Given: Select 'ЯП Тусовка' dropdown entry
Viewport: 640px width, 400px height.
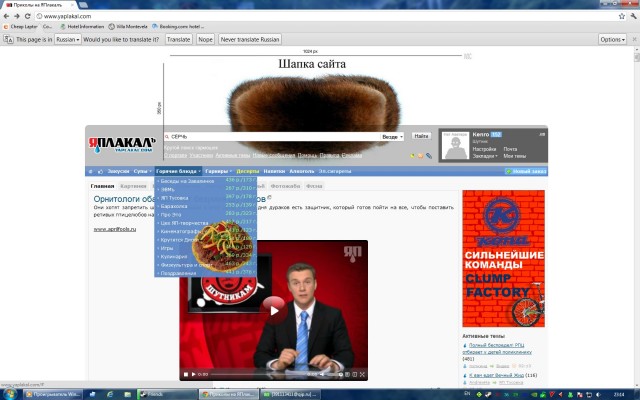Looking at the screenshot, I should coord(174,198).
